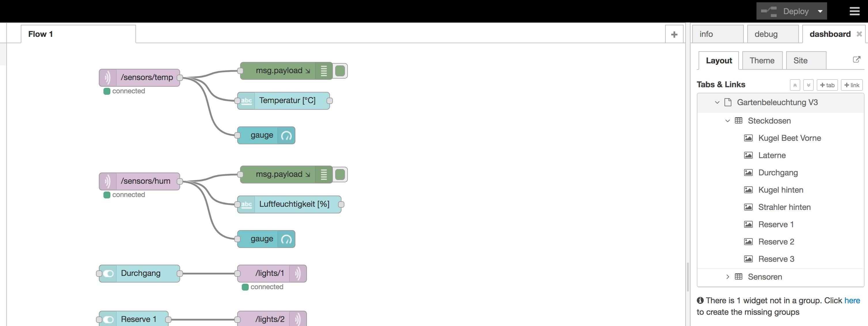Click the add new flow plus button

coord(674,34)
